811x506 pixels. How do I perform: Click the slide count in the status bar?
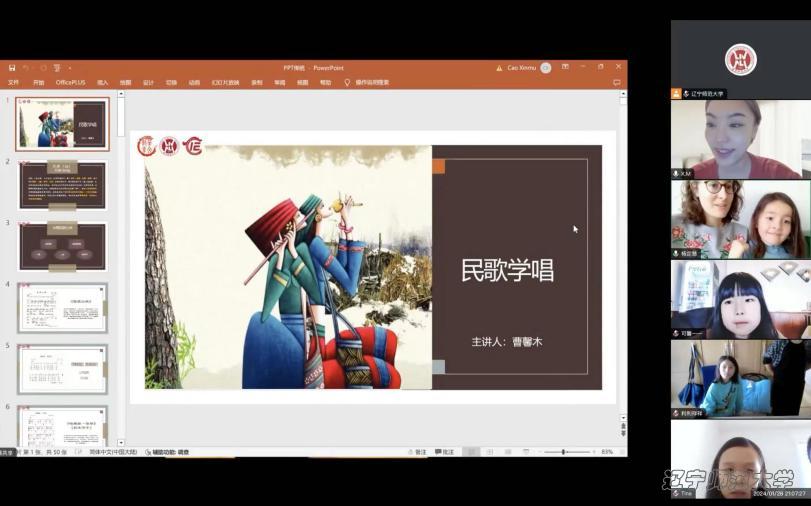46,452
